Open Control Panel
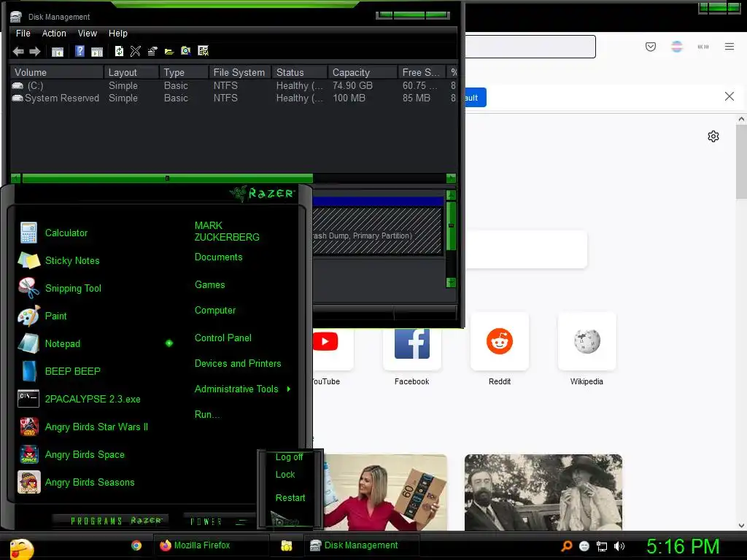Image resolution: width=747 pixels, height=560 pixels. (223, 338)
